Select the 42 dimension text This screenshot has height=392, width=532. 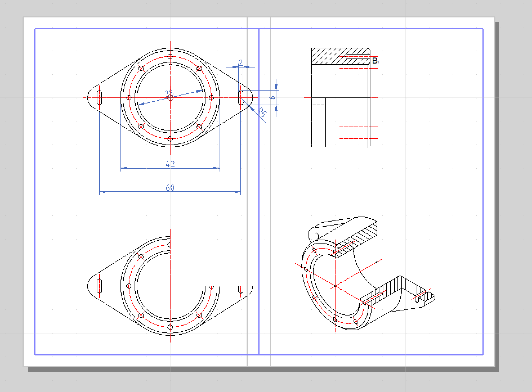[170, 164]
